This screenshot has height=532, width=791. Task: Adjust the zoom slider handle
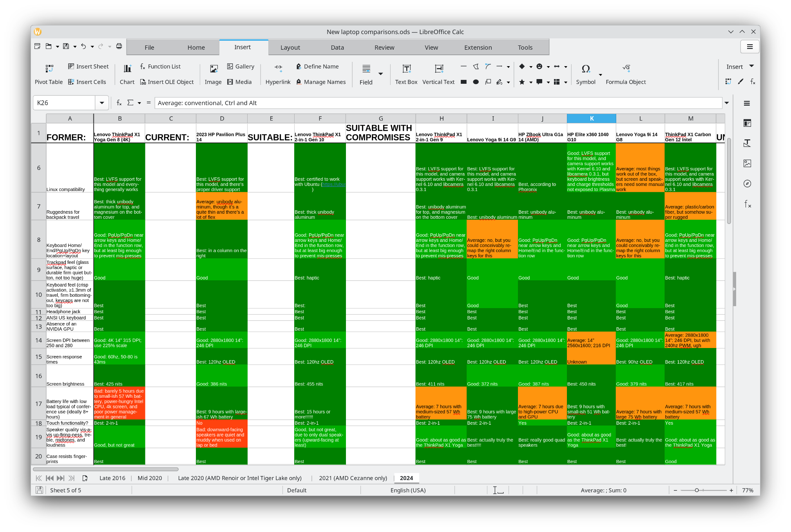coord(697,490)
